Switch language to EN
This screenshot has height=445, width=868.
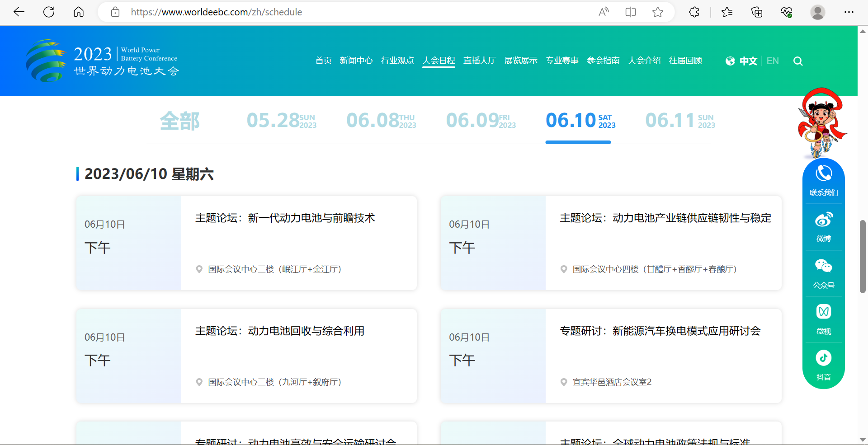(773, 61)
